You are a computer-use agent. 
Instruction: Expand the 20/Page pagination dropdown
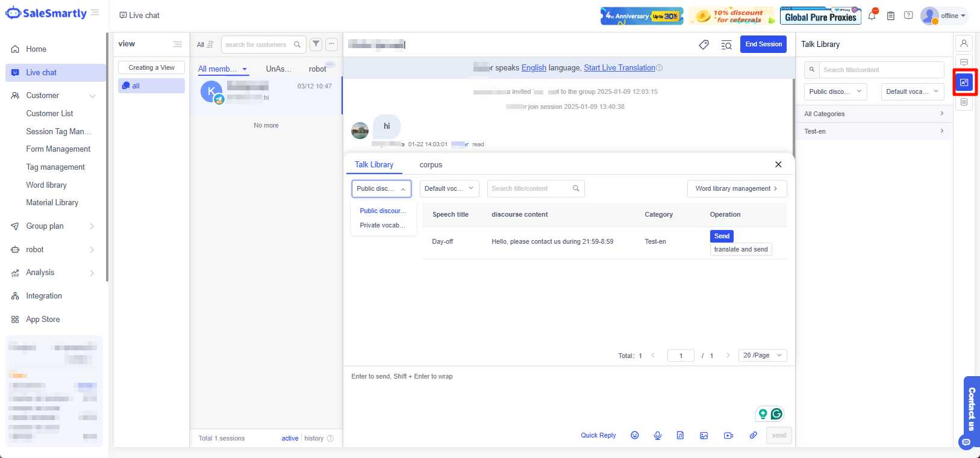[x=762, y=356]
